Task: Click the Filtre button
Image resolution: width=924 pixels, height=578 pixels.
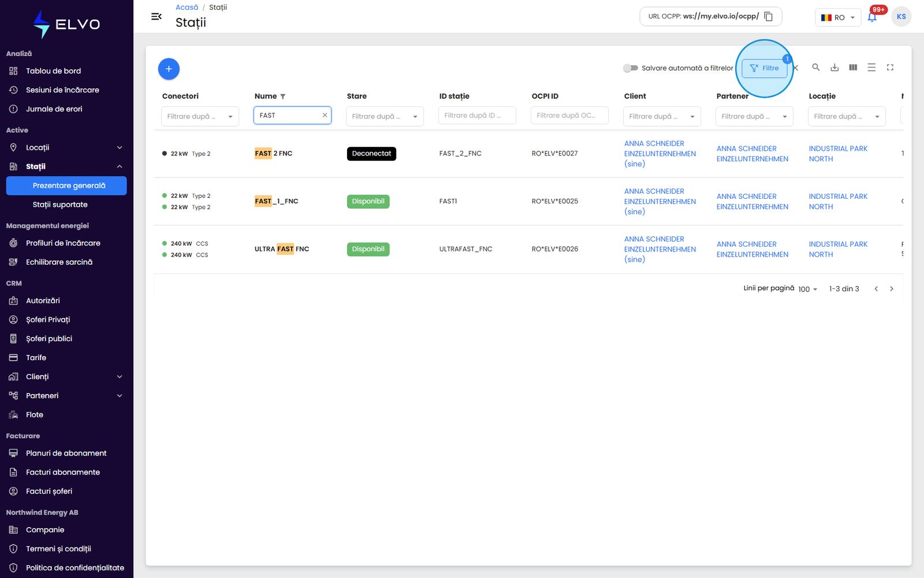Action: click(x=764, y=68)
